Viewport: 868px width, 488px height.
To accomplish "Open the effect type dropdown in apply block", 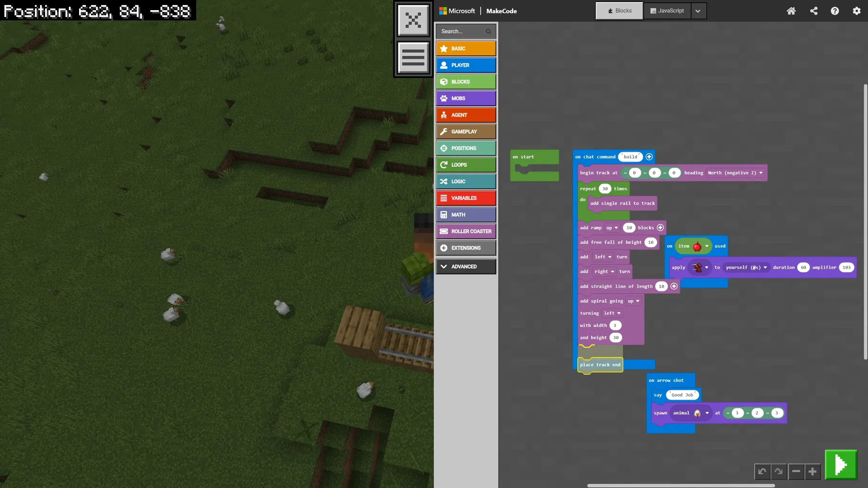I will pos(700,268).
